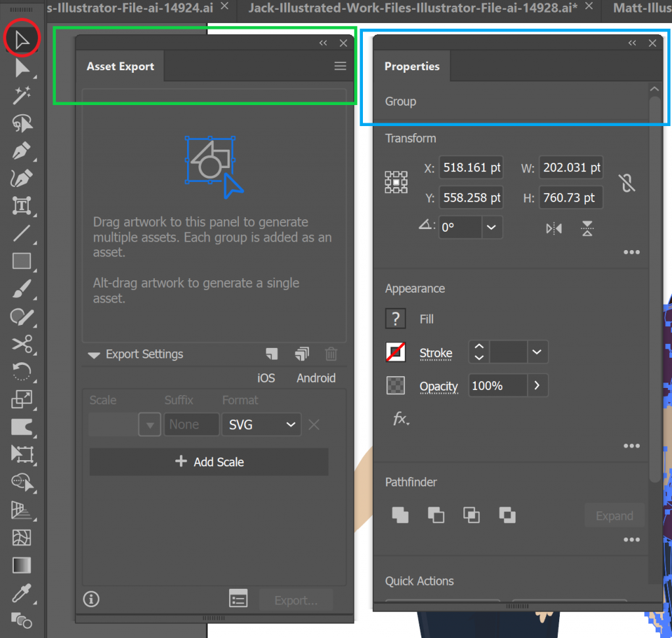The image size is (672, 638).
Task: Collapse the Export Settings section
Action: 94,354
